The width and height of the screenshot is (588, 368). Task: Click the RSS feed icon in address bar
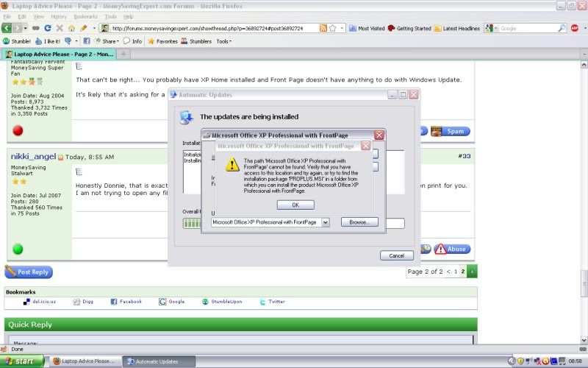click(x=323, y=28)
